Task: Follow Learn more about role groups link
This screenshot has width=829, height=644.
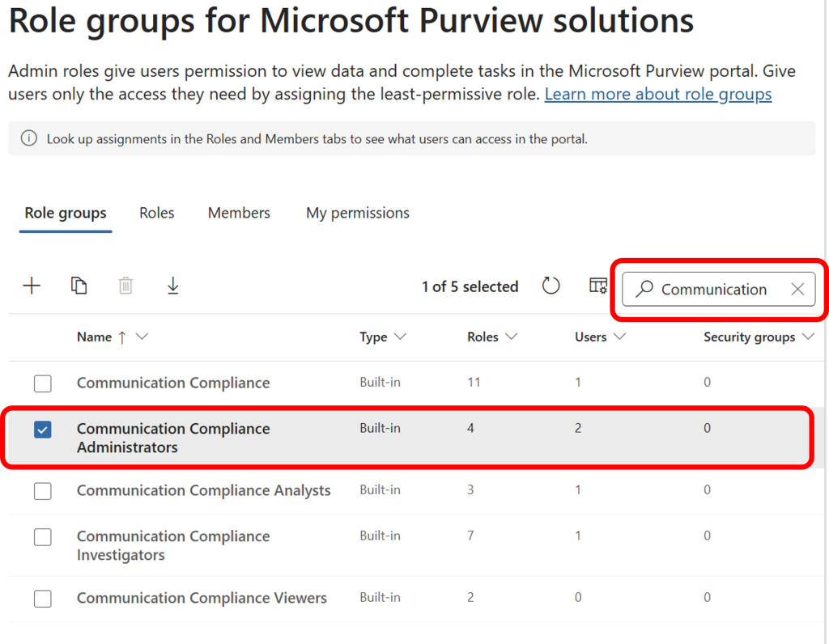Action: pos(658,94)
